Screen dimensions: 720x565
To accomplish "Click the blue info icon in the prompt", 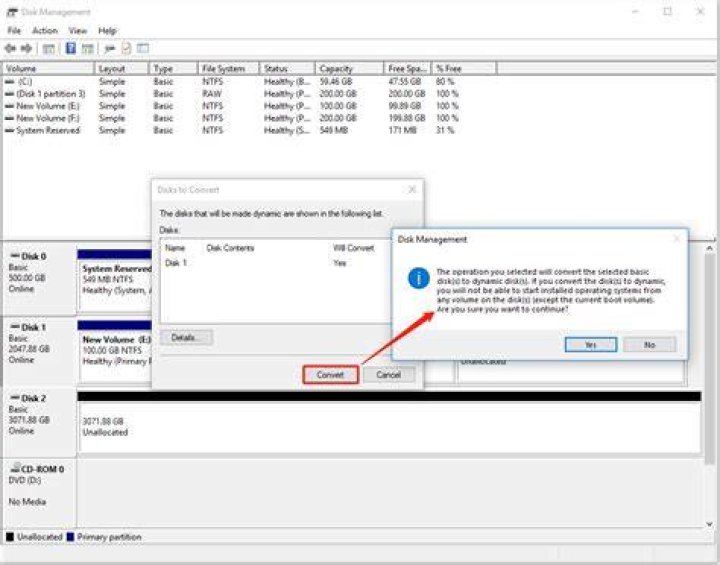I will click(x=418, y=278).
